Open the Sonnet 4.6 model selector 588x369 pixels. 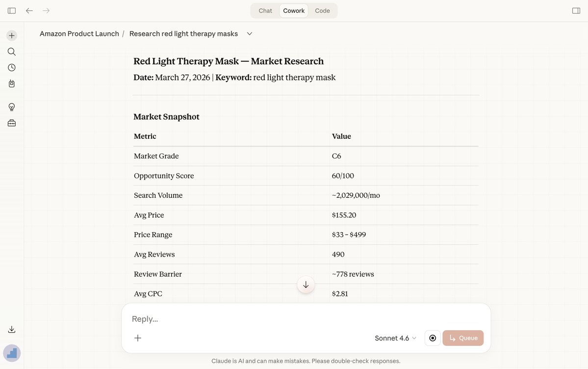pos(395,338)
